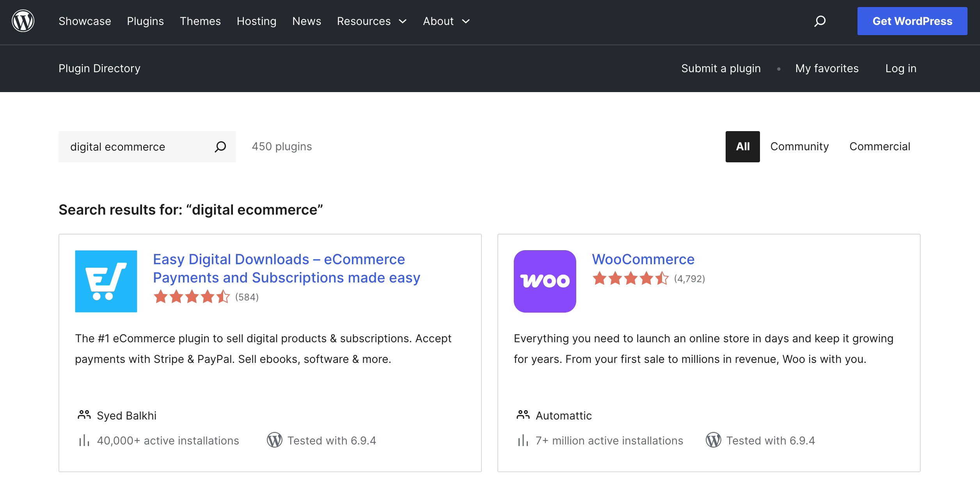
Task: Click WooCommerce Tested with 6.9.4 text
Action: 771,441
